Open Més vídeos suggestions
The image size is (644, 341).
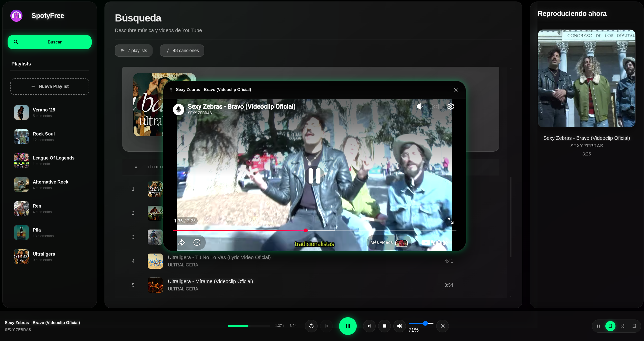[389, 243]
